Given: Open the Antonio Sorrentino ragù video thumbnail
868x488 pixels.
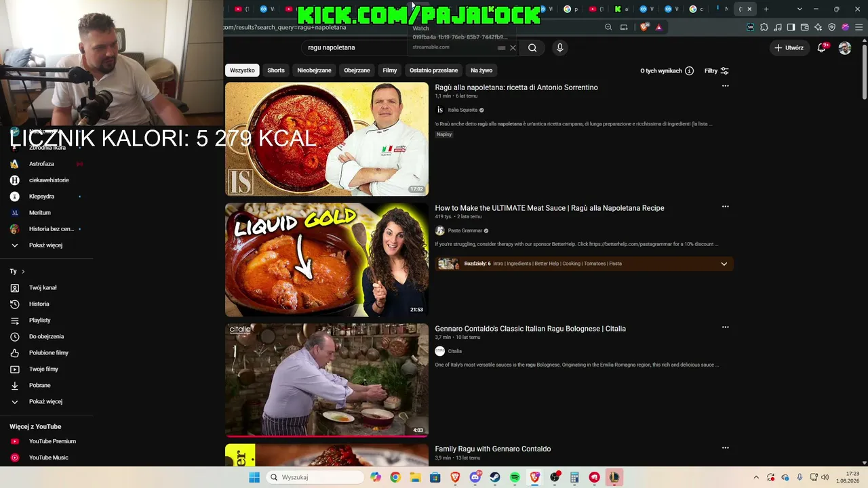Looking at the screenshot, I should point(327,139).
